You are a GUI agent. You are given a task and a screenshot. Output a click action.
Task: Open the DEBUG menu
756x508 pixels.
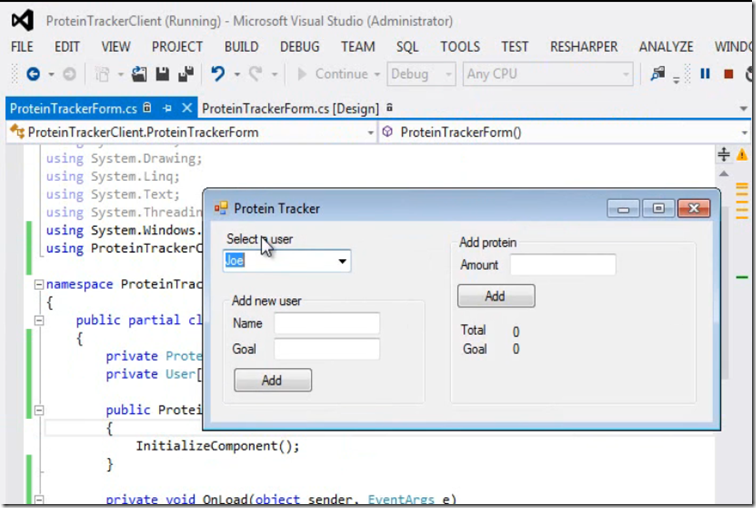point(300,47)
